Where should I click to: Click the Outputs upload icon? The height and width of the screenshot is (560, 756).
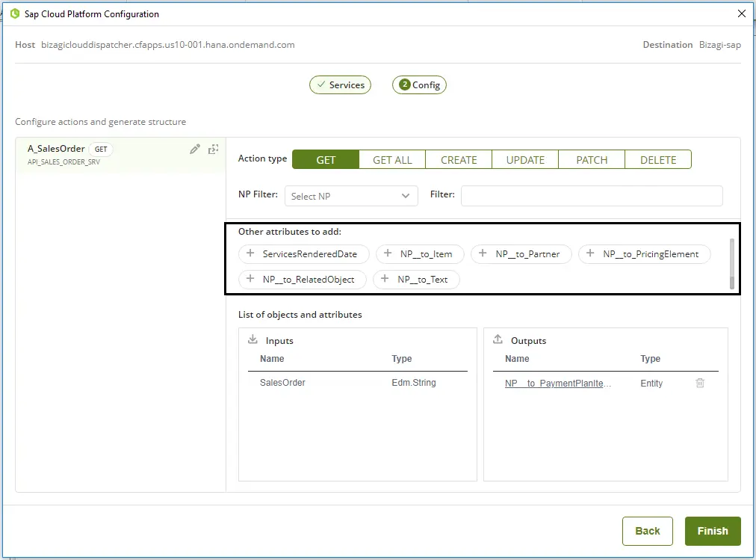498,339
